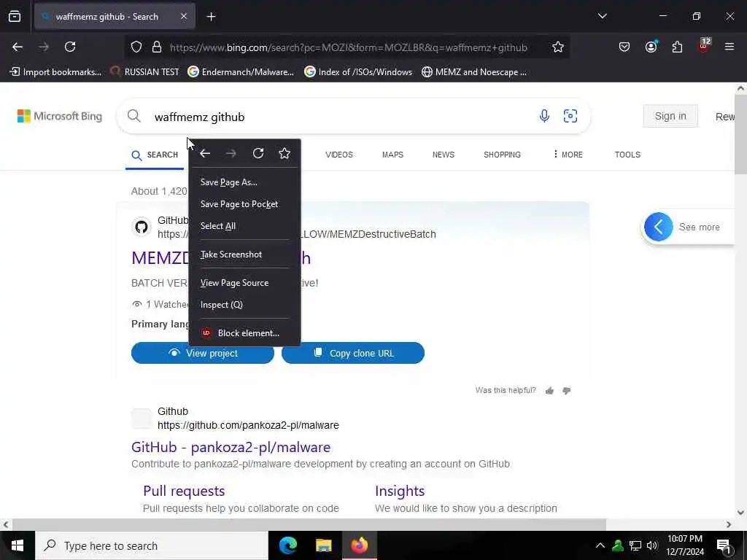Switch to the MAPS tab

[x=392, y=155]
